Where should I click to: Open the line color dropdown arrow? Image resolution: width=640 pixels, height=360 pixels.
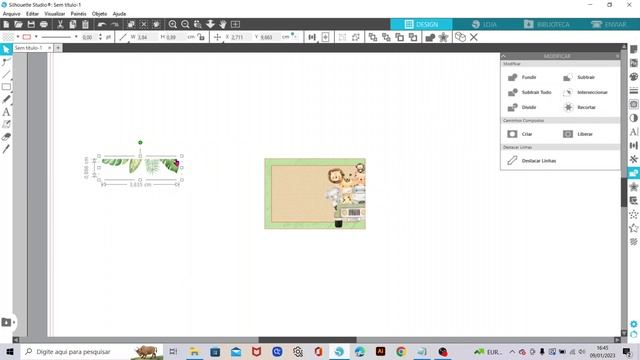coord(36,37)
